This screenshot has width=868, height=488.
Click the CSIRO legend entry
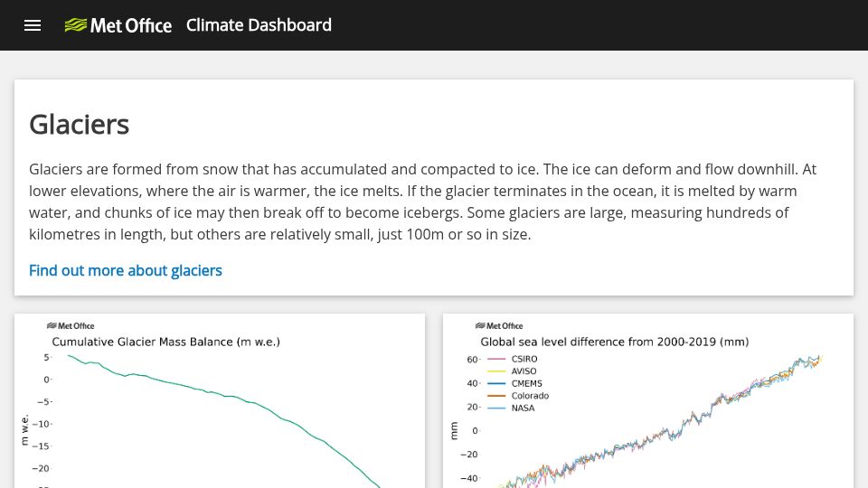tap(513, 359)
